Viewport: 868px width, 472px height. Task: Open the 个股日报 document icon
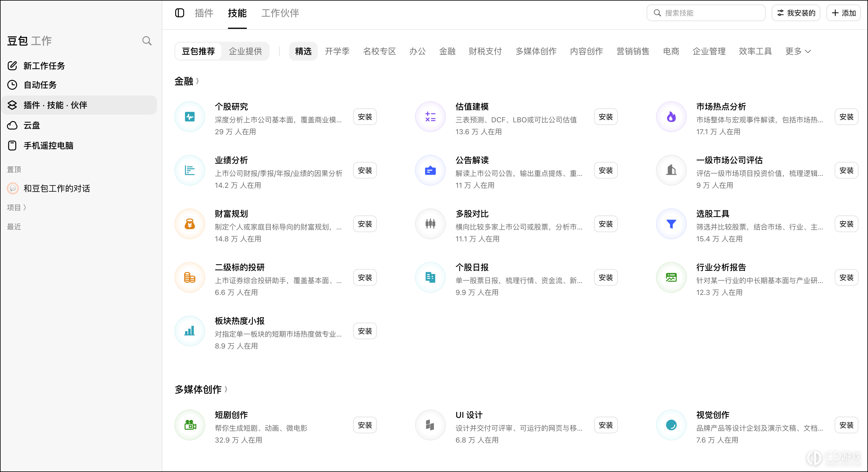click(430, 277)
